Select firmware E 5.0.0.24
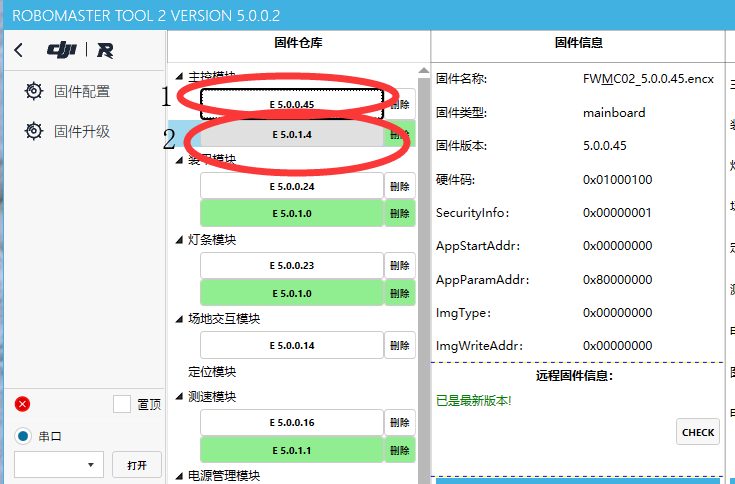The width and height of the screenshot is (735, 484). [292, 186]
